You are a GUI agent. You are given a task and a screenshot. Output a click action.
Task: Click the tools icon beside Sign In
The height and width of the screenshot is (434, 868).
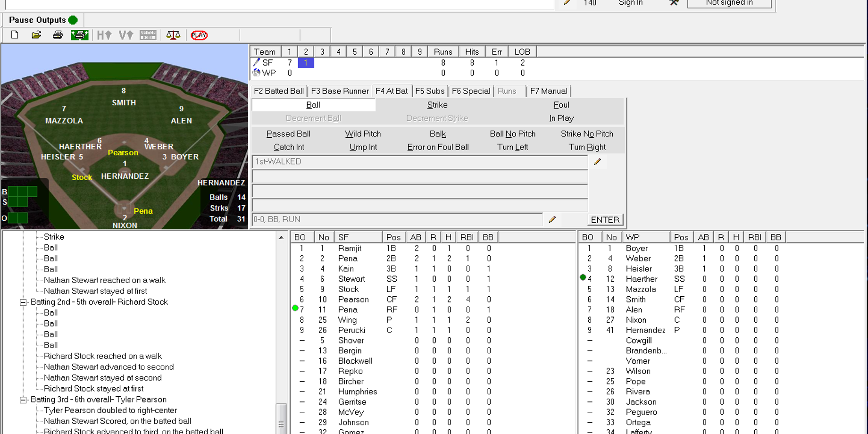(x=674, y=3)
